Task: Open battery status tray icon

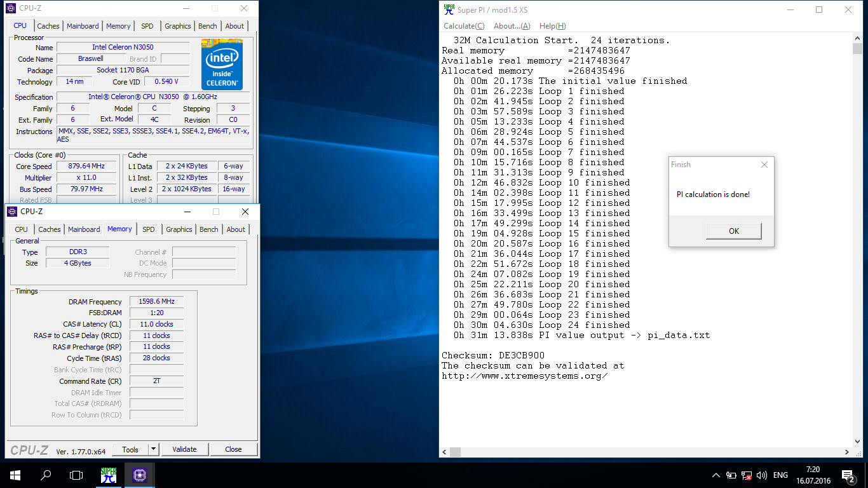Action: tap(731, 475)
